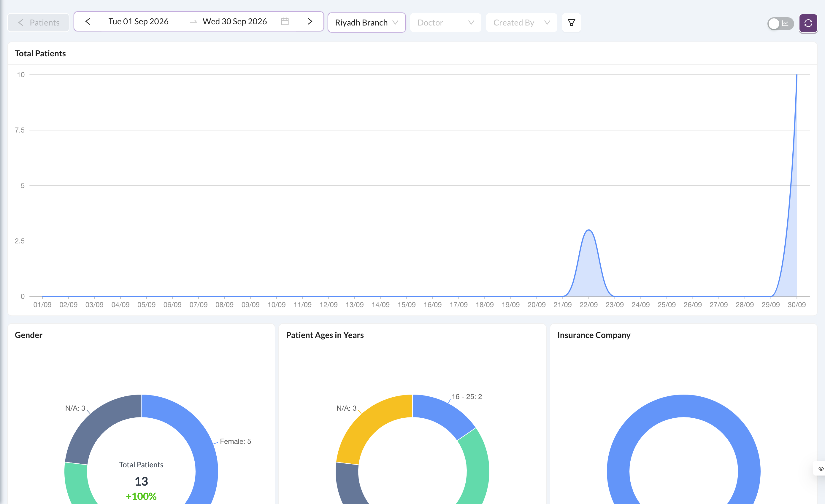Select the 22/09 peak on chart
Image resolution: width=825 pixels, height=504 pixels.
(588, 230)
